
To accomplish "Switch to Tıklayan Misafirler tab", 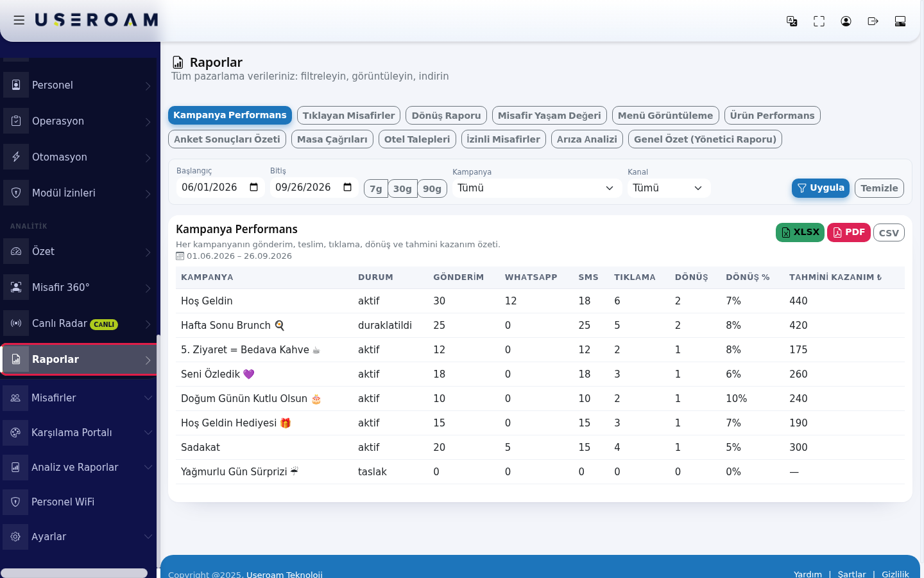I will point(348,116).
